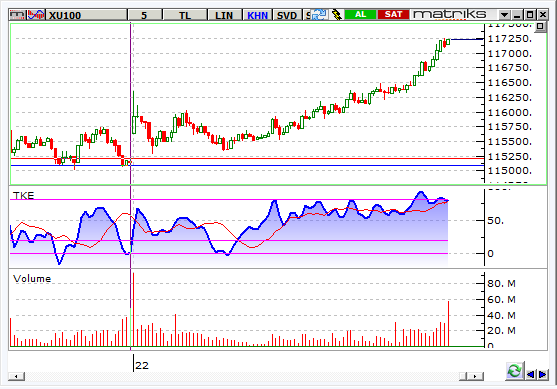Click the Volume panel label
Screen dimensions: 557x389
32,279
